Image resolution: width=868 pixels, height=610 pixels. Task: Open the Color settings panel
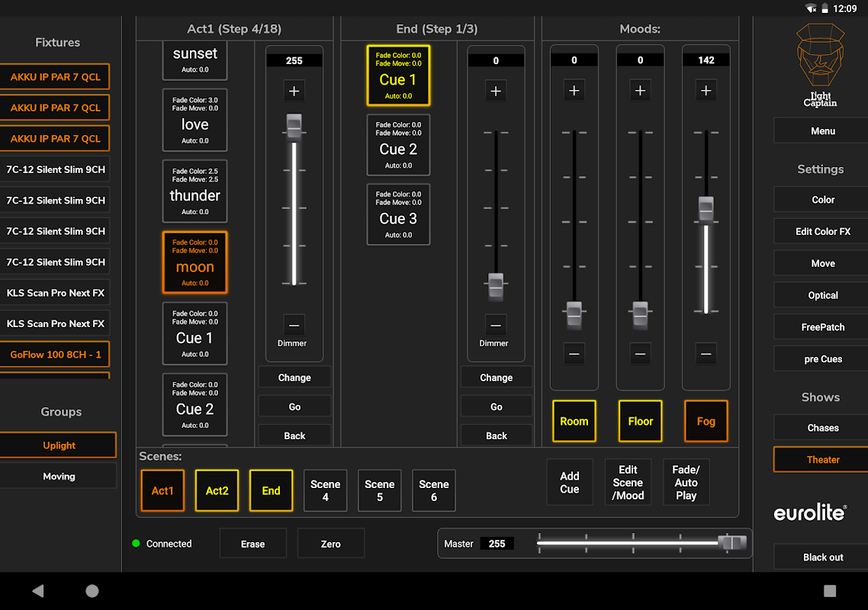coord(822,200)
